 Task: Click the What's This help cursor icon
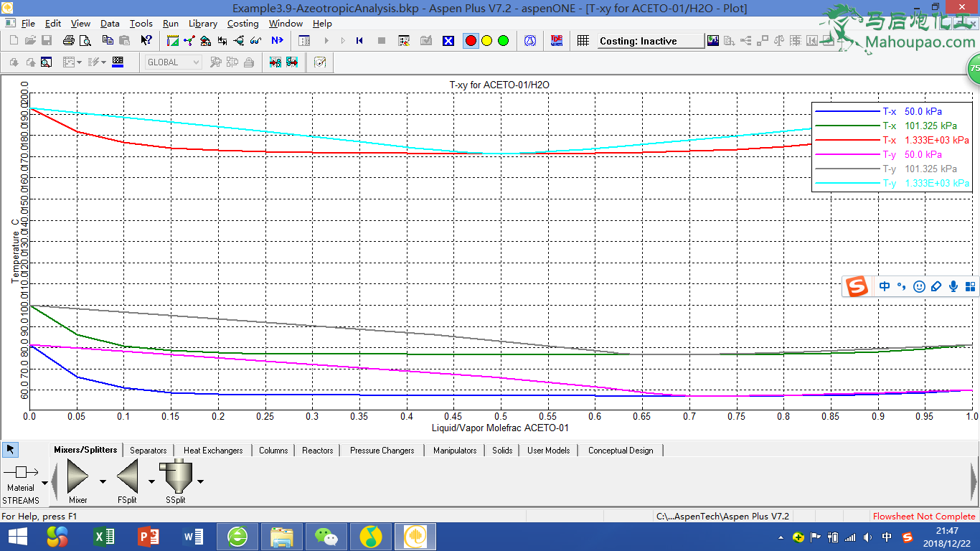(146, 41)
